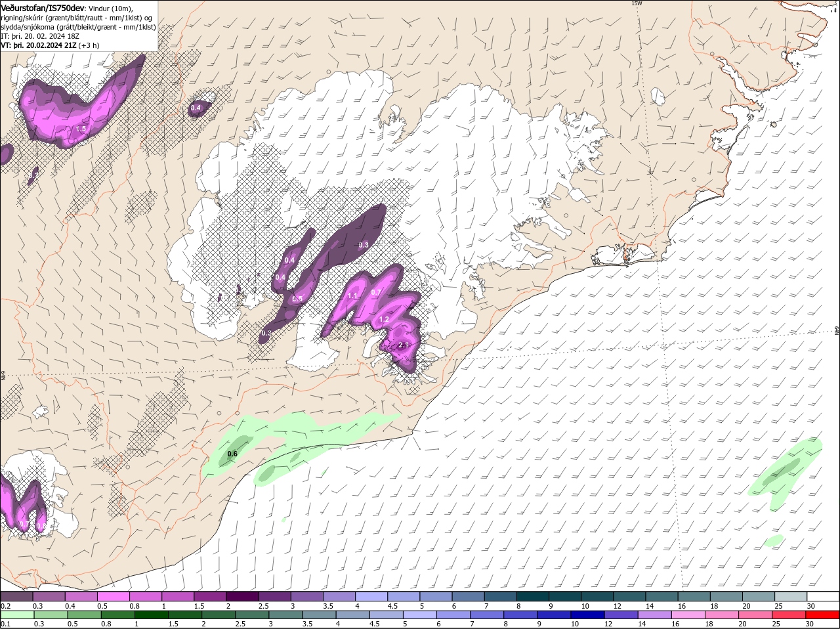Select the valid time 'VT: þri. 20.02.2024 21Z'
Image resolution: width=840 pixels, height=629 pixels.
[x=39, y=45]
